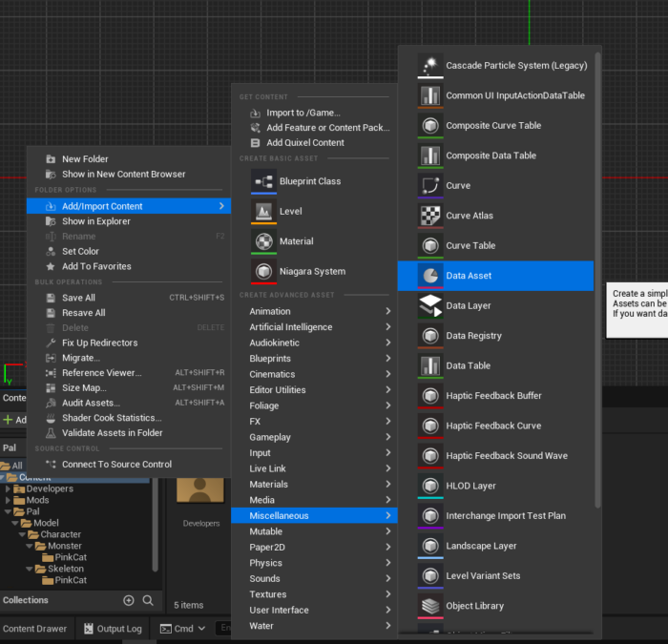Open the Cinematics submenu
The height and width of the screenshot is (644, 668).
click(x=314, y=374)
